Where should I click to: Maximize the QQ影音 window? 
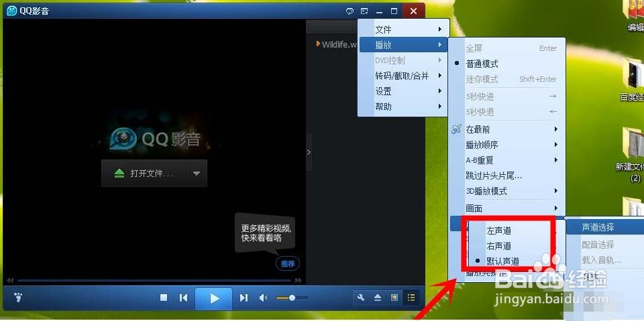394,11
